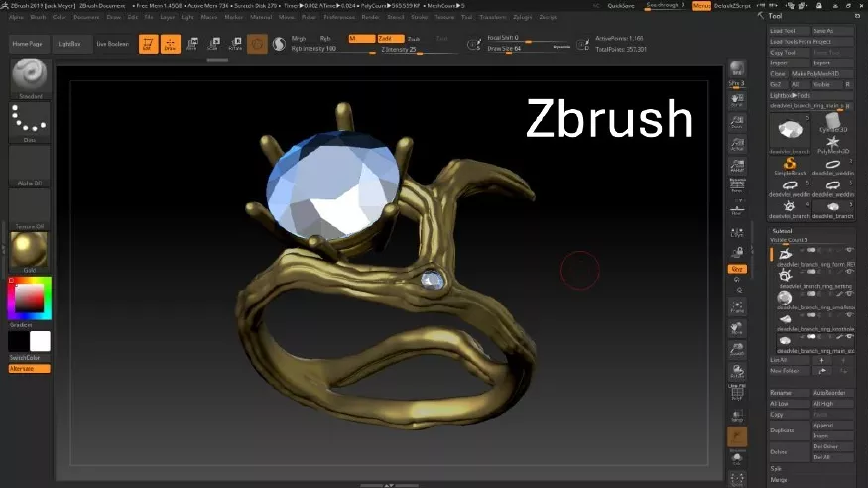Toggle the Edit mode button
Image resolution: width=868 pixels, height=488 pixels.
coord(149,44)
